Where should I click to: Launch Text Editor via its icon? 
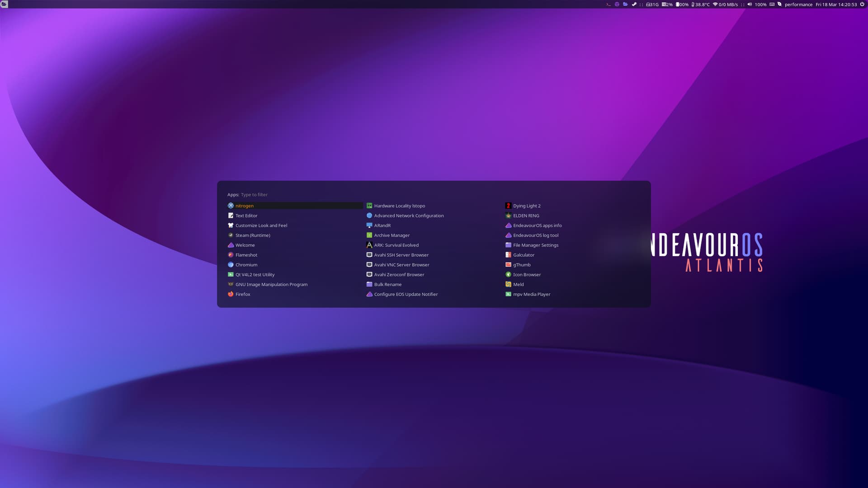tap(231, 216)
